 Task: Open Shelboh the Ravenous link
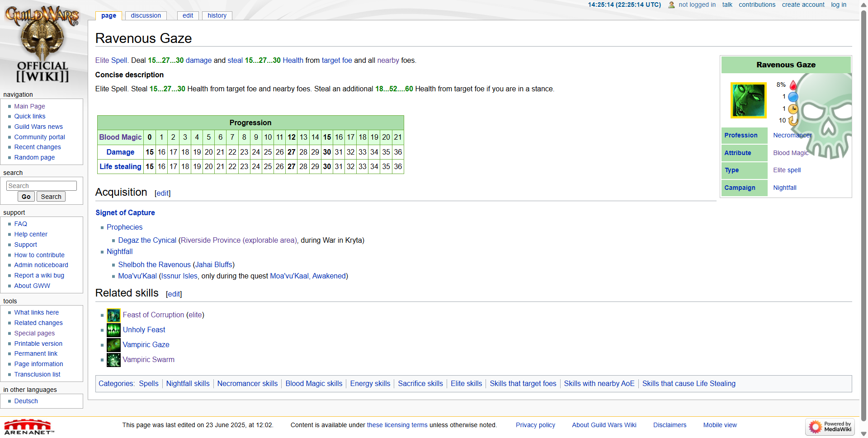click(x=155, y=265)
